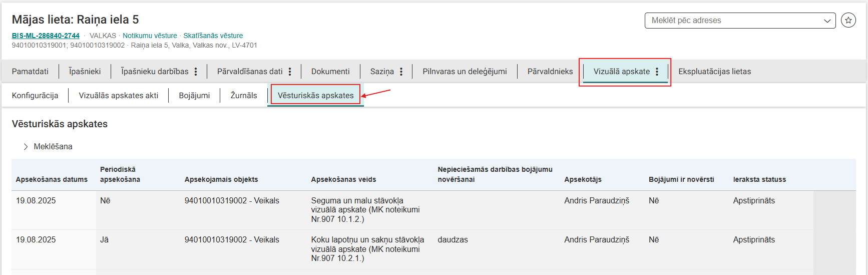Click the star favorite icon

coord(848,21)
